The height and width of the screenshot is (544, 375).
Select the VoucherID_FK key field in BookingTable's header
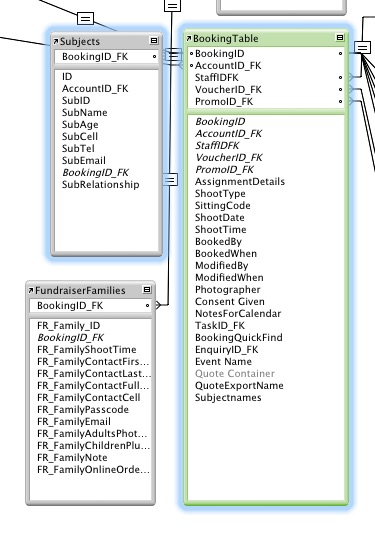click(x=266, y=90)
